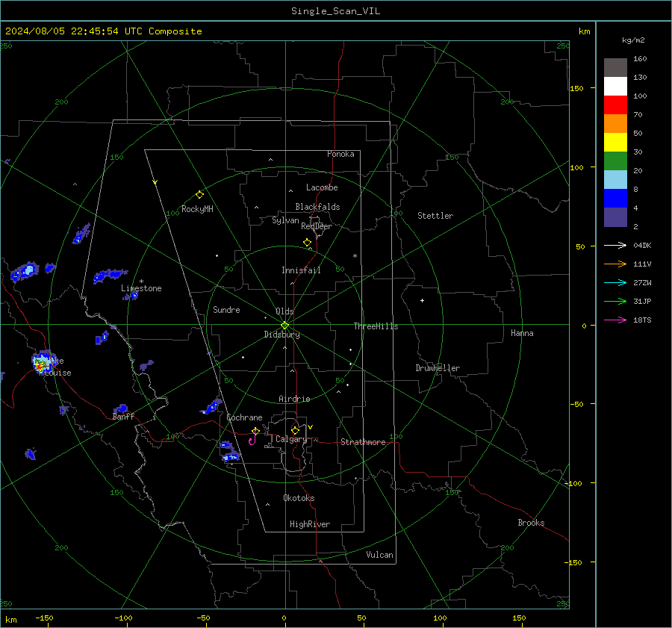Click the white plus marker west of Hanna

tap(422, 300)
